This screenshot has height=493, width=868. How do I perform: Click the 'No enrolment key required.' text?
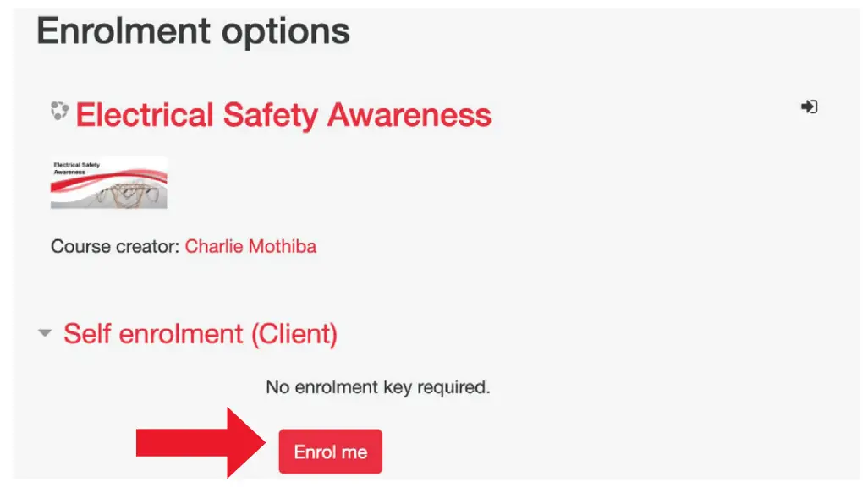[x=377, y=387]
